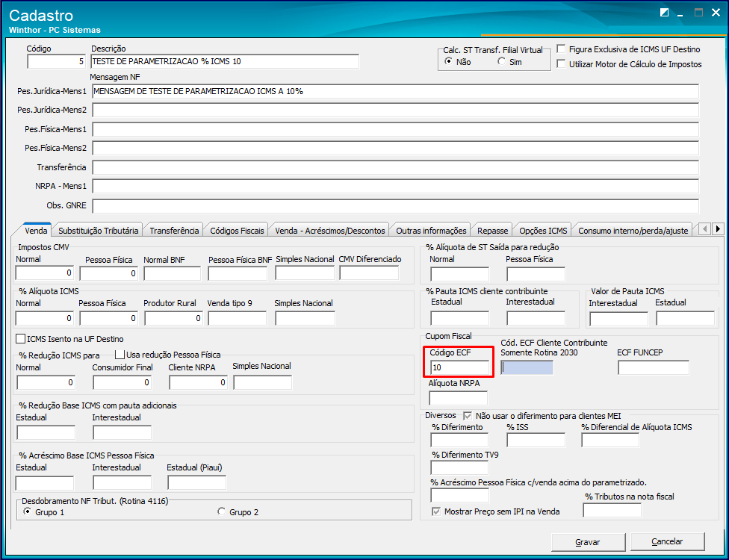Switch to Códigos Fiscais tab

[x=237, y=231]
